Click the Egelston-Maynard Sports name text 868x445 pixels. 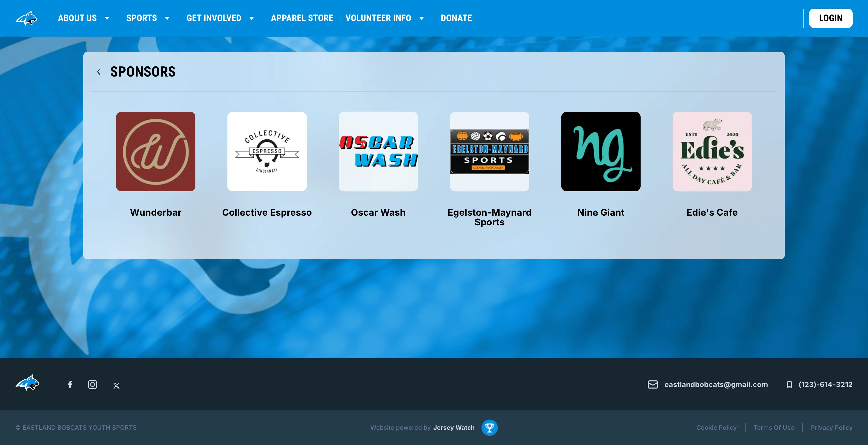tap(490, 217)
